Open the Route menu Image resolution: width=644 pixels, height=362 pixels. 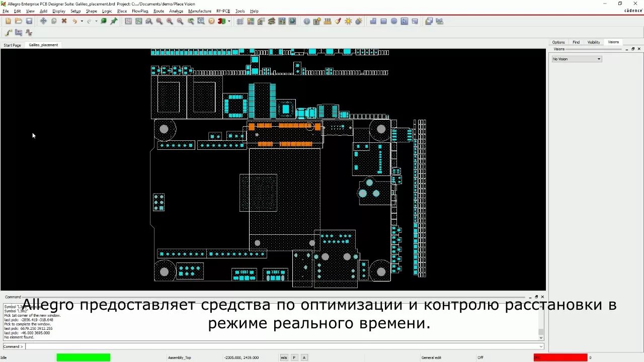click(158, 11)
